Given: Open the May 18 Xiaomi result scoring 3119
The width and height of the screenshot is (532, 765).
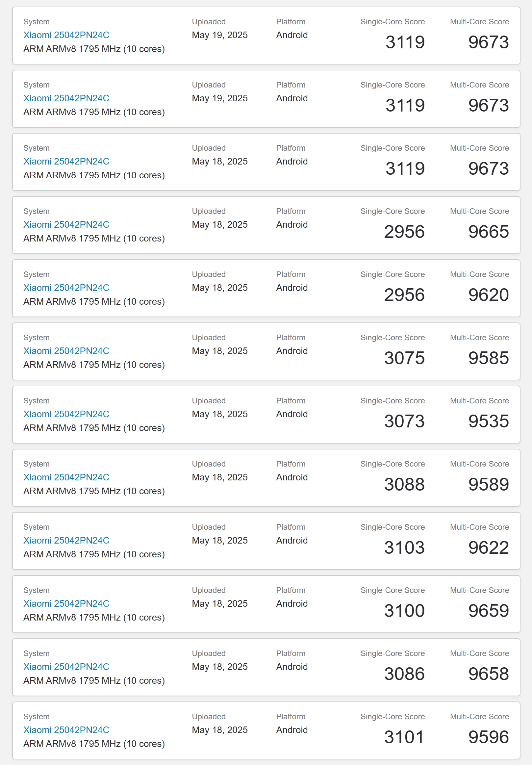Looking at the screenshot, I should pyautogui.click(x=66, y=162).
